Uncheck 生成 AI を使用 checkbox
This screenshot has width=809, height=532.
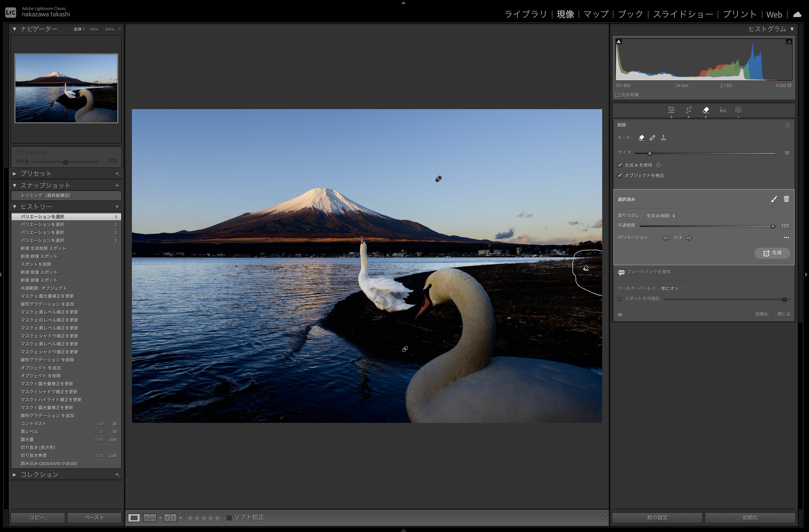pyautogui.click(x=620, y=165)
